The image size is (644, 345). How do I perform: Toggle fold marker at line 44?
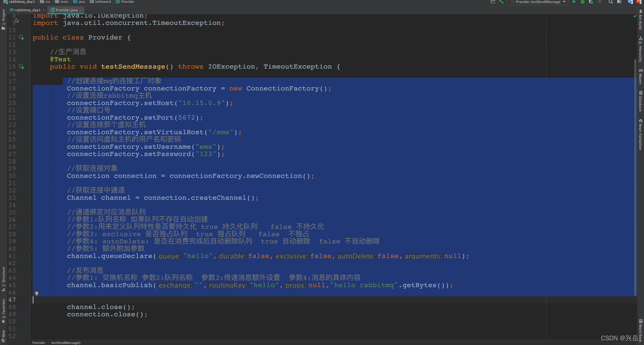click(x=30, y=278)
